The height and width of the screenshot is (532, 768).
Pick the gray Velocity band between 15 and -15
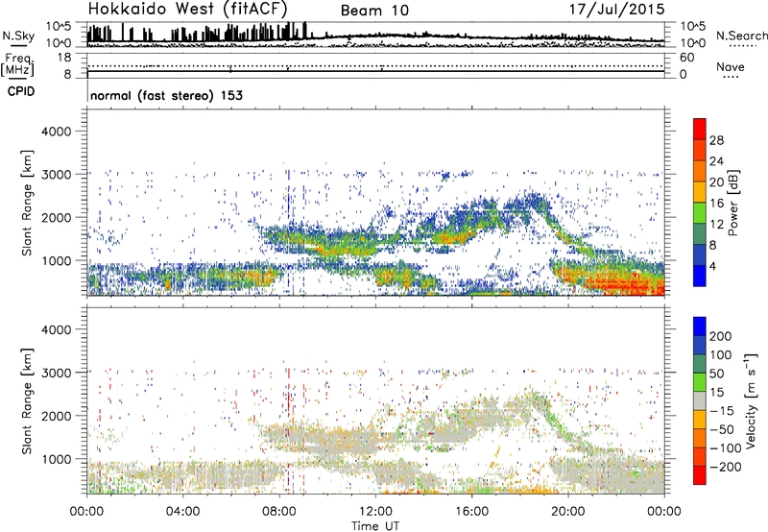click(x=700, y=401)
